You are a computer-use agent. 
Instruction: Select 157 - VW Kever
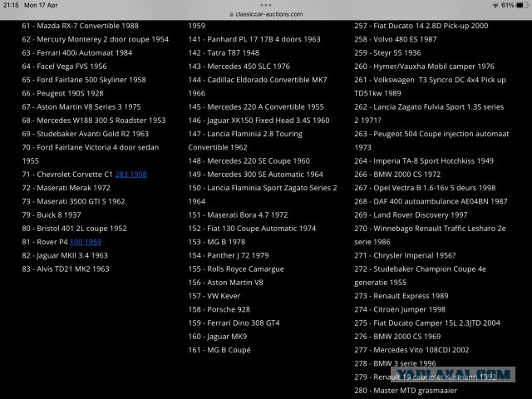point(214,296)
